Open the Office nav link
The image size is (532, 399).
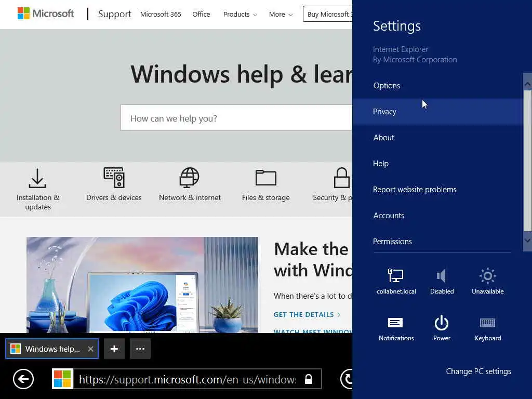tap(201, 14)
